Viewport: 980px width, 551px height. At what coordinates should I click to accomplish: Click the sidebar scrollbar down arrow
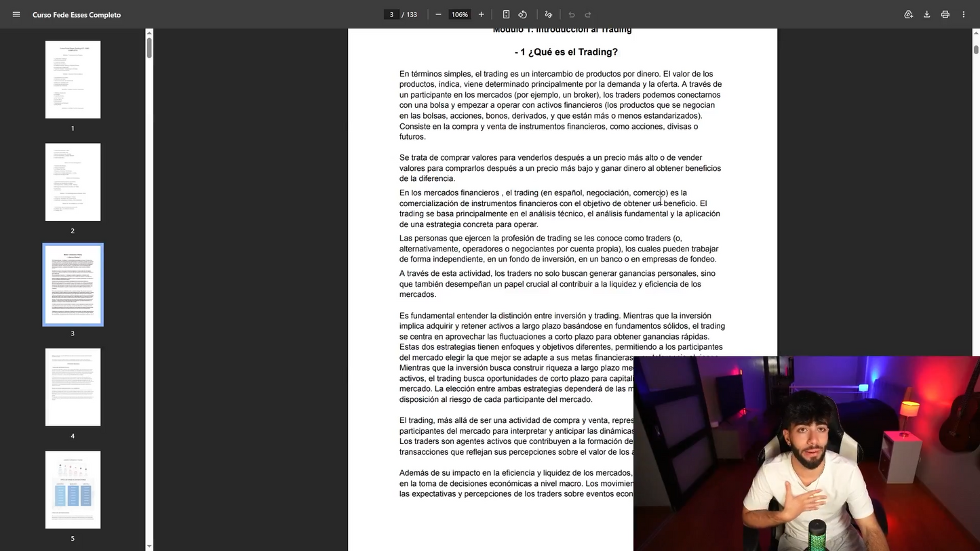[149, 546]
